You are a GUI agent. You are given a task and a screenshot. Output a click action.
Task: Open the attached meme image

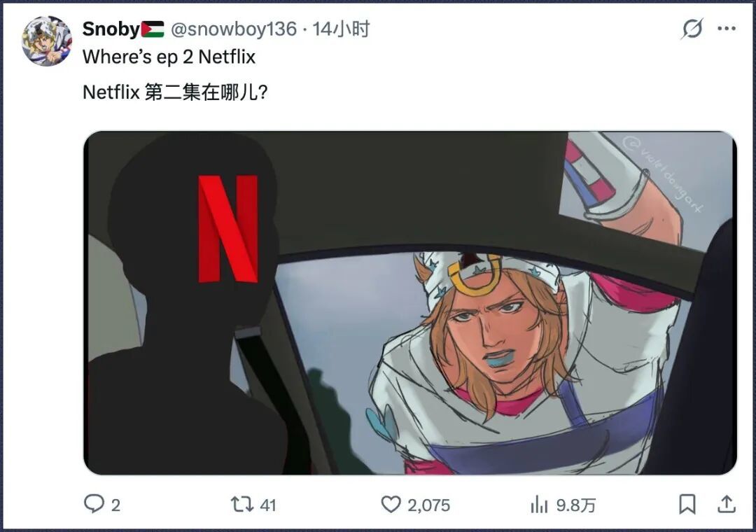(409, 303)
